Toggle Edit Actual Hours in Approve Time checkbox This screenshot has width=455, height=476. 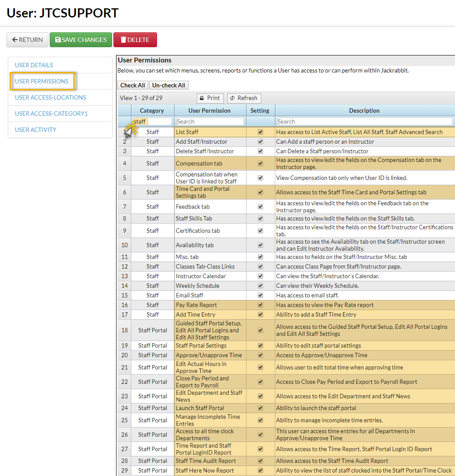[260, 367]
